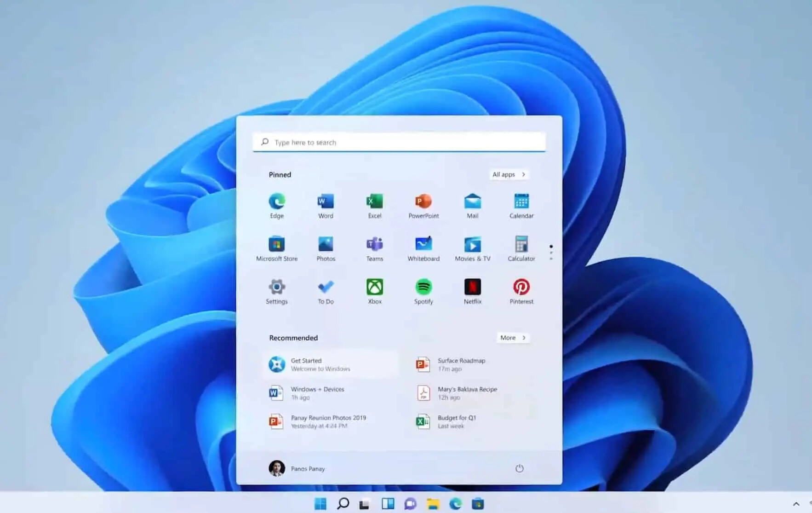Expand the All apps list
This screenshot has width=812, height=513.
[509, 174]
